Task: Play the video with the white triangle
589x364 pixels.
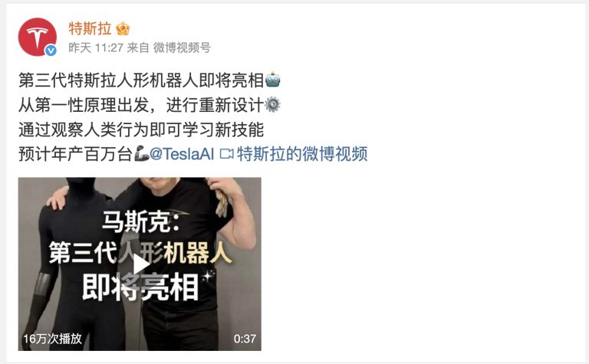Action: 141,264
